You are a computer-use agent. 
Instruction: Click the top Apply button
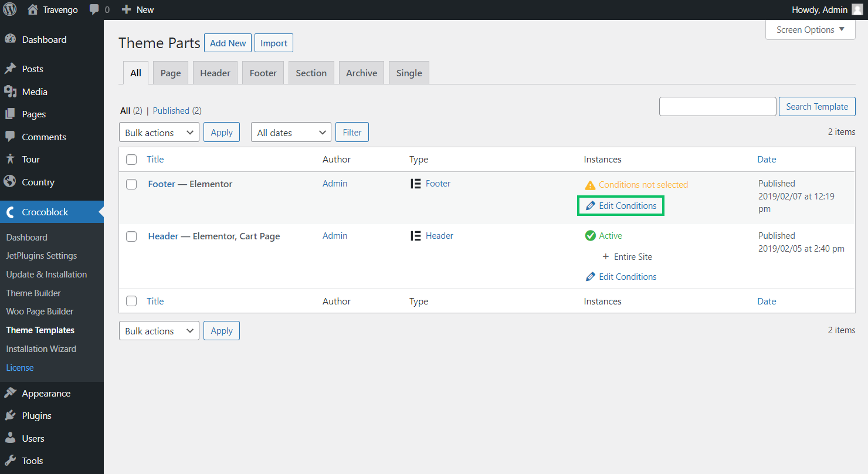click(222, 133)
